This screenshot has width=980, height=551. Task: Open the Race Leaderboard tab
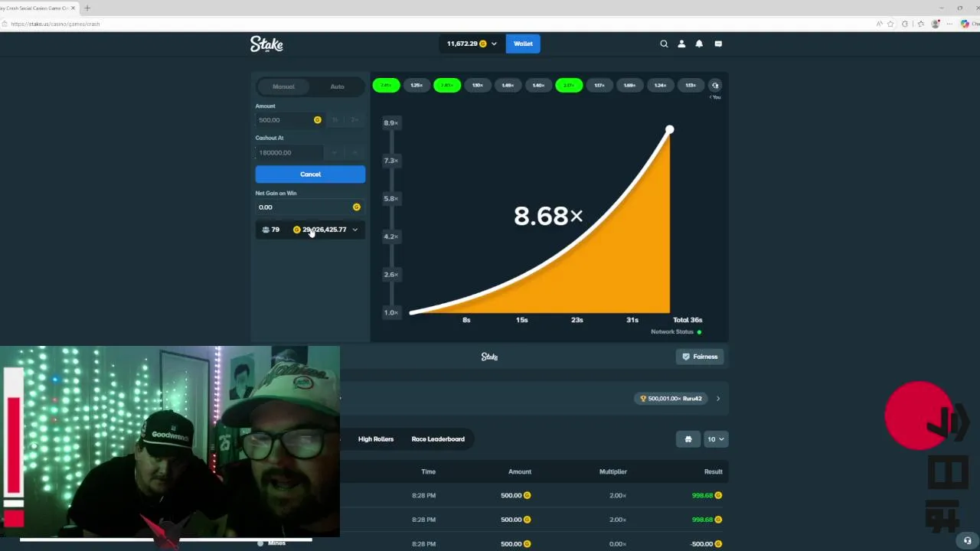[438, 439]
